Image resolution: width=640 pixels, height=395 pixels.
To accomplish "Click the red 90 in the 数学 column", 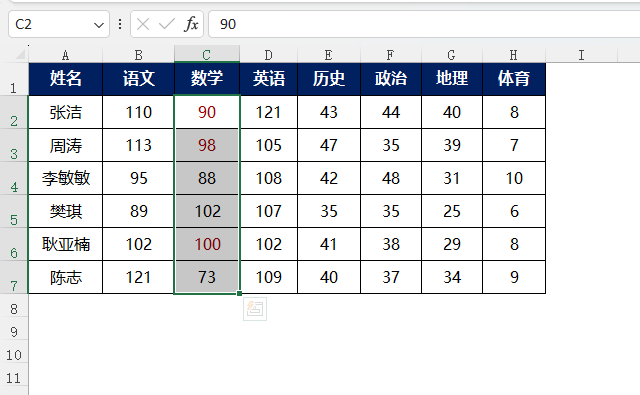I will pyautogui.click(x=207, y=112).
